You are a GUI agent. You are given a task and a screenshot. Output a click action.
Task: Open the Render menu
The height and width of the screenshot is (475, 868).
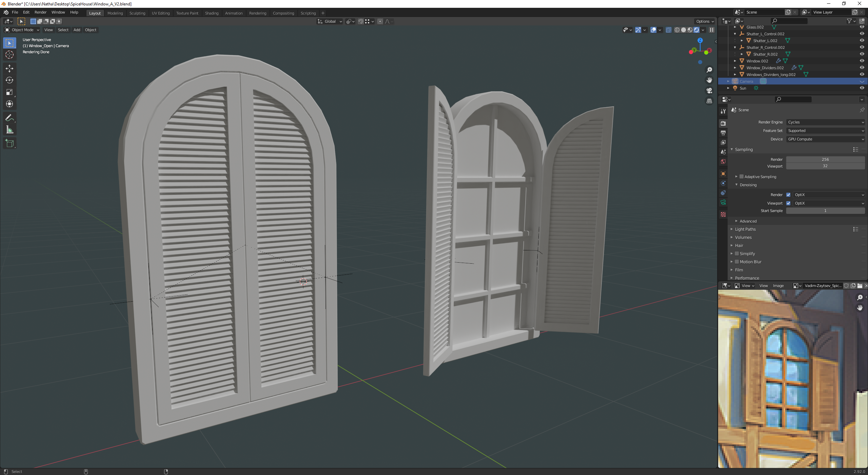point(40,12)
